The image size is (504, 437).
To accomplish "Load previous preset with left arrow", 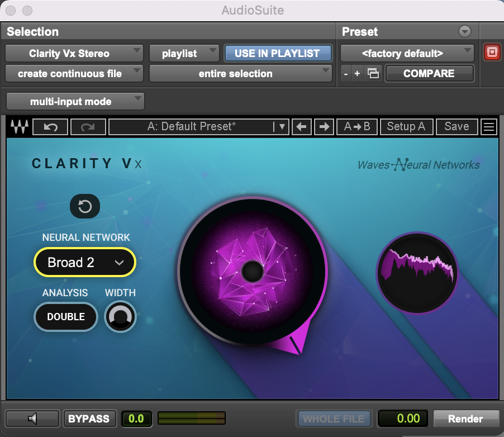I will [302, 127].
